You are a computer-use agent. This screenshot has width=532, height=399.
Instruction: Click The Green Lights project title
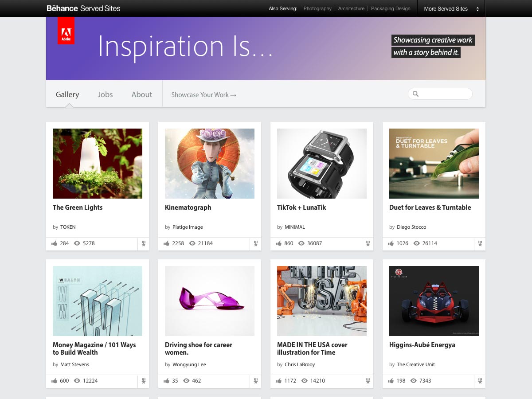[x=78, y=207]
